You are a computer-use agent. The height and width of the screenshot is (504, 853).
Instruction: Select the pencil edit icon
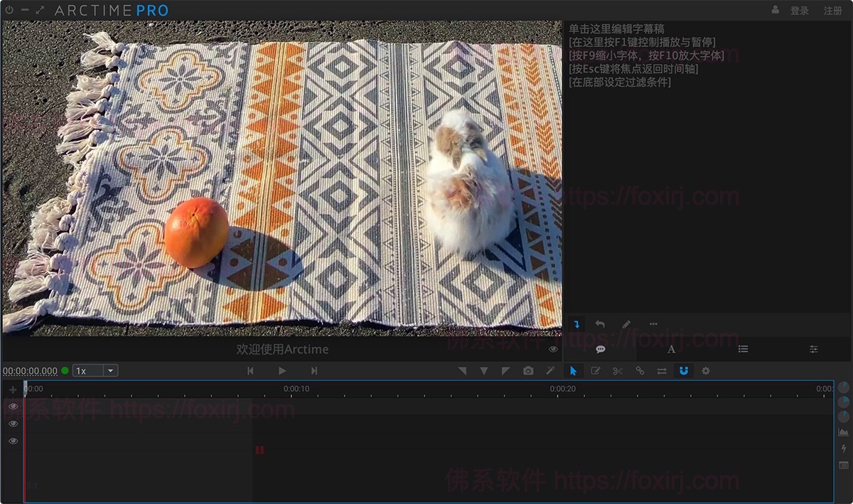626,323
